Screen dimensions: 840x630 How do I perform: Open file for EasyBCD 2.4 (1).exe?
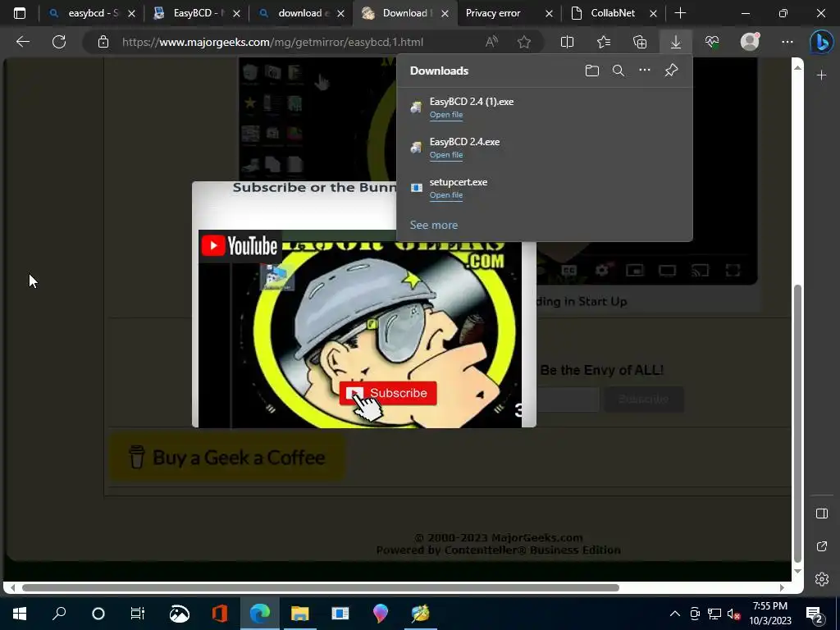pos(445,115)
